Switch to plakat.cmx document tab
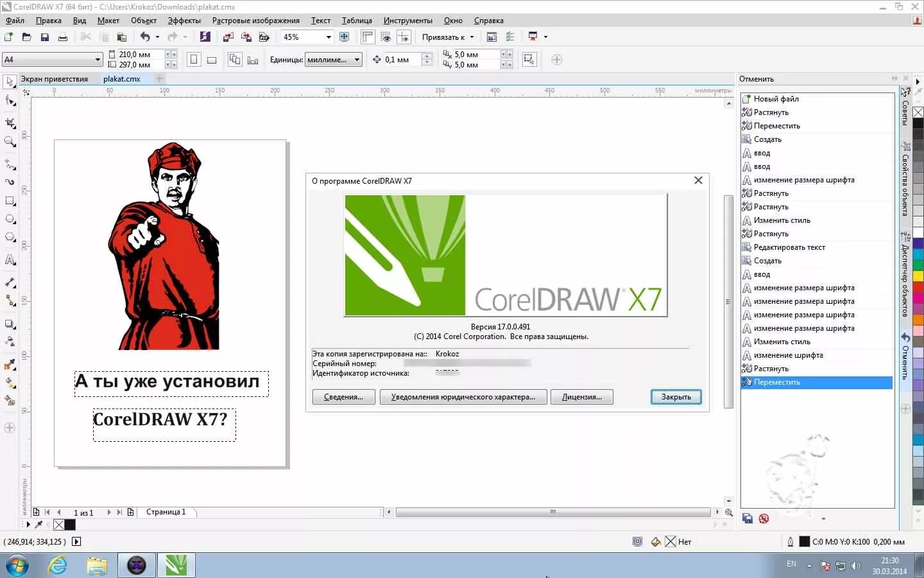Screen dimensions: 924x578 pyautogui.click(x=122, y=79)
